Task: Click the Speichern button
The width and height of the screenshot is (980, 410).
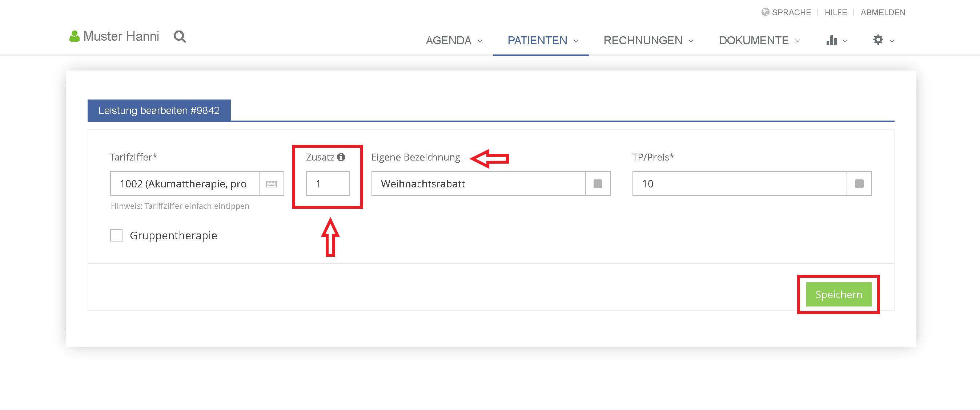Action: [839, 295]
